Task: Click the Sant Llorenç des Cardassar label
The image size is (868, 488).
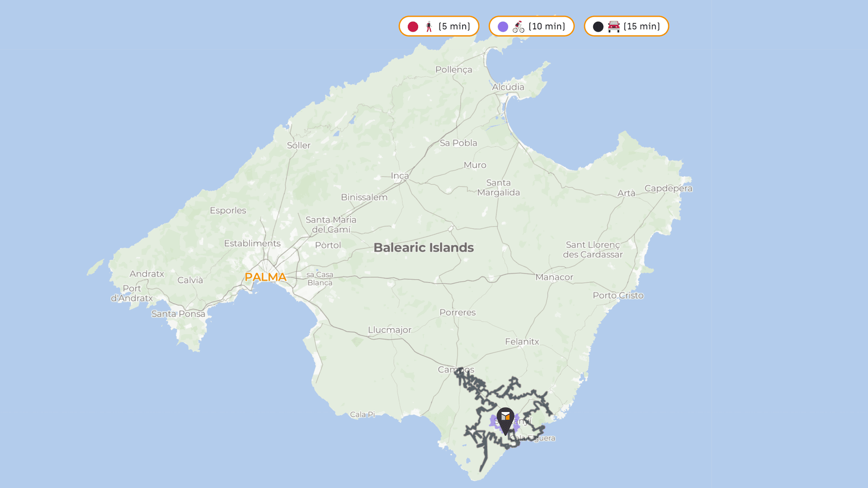Action: click(593, 250)
